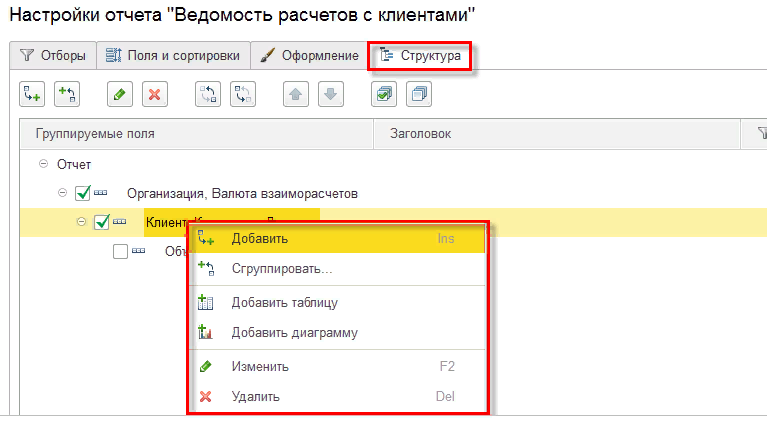Uncheck the Клиент grouping row checkbox
This screenshot has height=422, width=769.
pyautogui.click(x=101, y=222)
